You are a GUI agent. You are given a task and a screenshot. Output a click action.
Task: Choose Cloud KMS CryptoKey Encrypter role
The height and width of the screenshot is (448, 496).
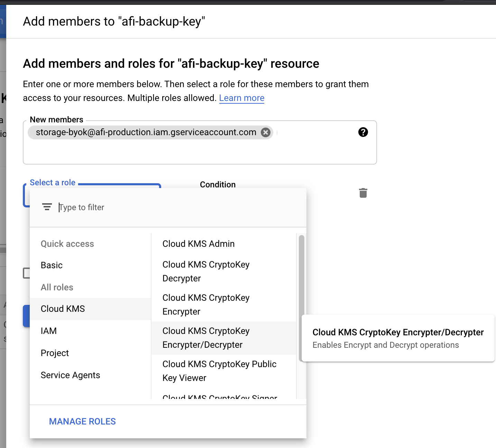point(224,305)
